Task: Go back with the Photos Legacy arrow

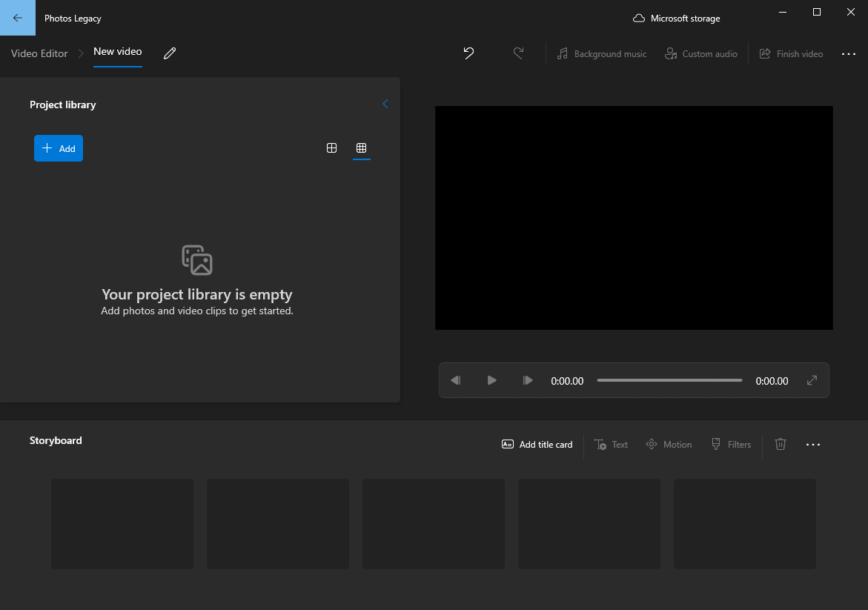Action: coord(18,18)
